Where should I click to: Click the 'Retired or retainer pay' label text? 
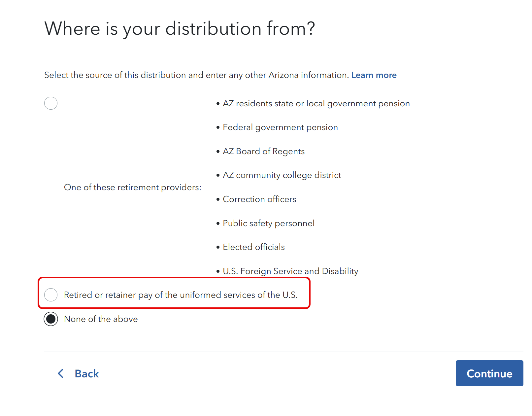tap(181, 295)
